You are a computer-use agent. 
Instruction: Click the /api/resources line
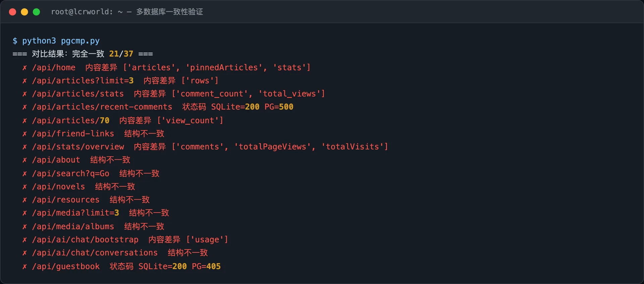click(86, 200)
